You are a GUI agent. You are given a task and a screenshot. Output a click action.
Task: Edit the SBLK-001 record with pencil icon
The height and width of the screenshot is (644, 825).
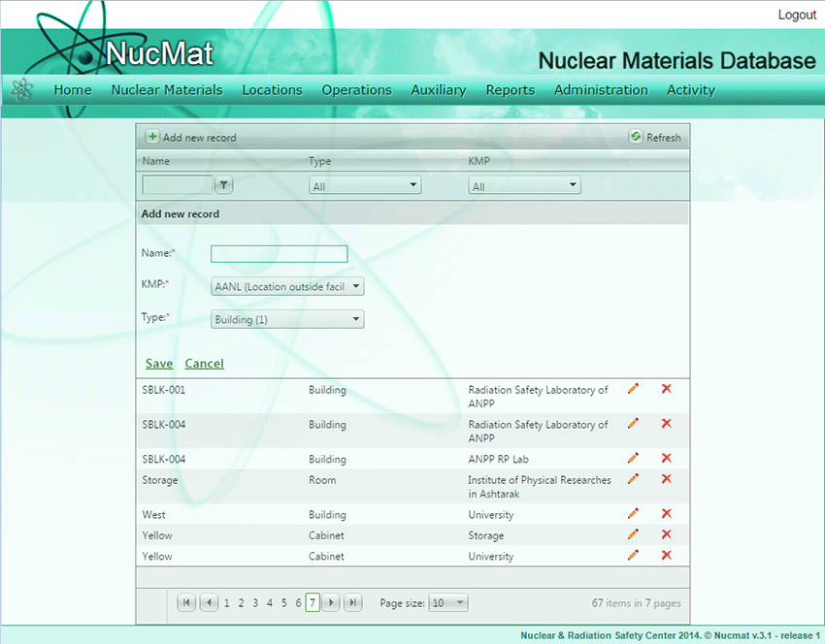click(x=634, y=389)
